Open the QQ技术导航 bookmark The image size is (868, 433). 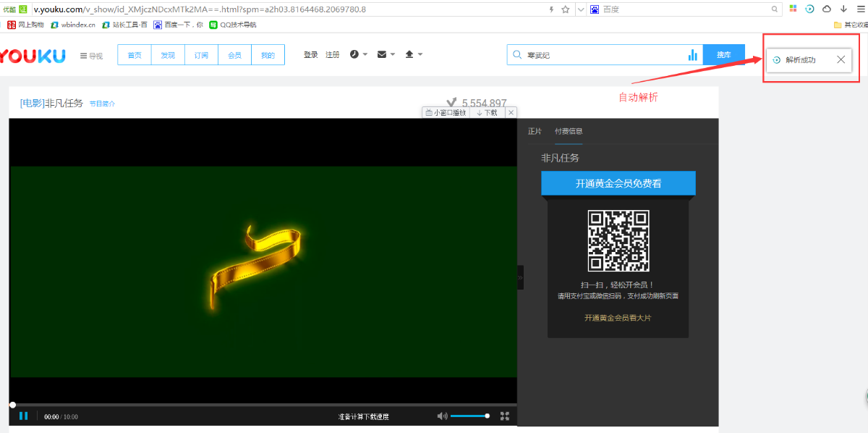233,25
